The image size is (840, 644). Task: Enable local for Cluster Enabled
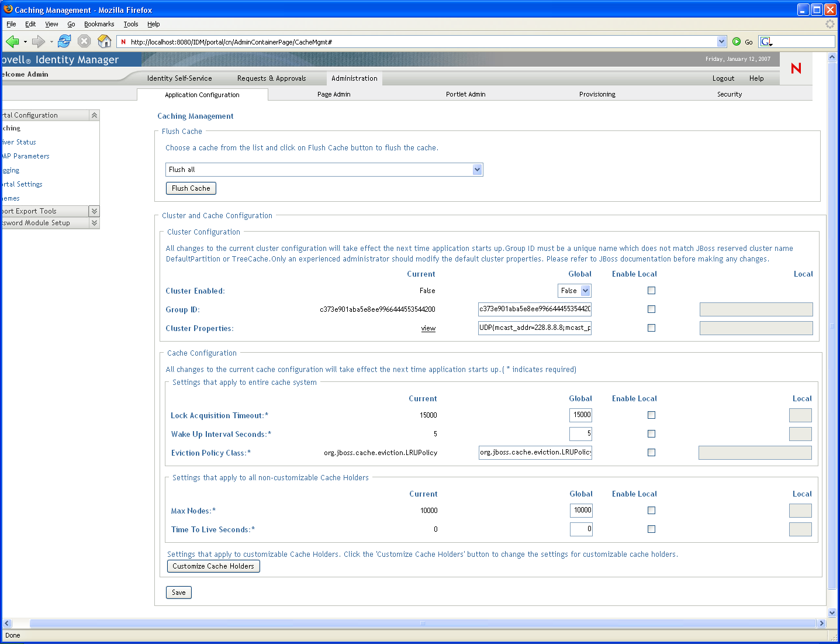(x=651, y=291)
